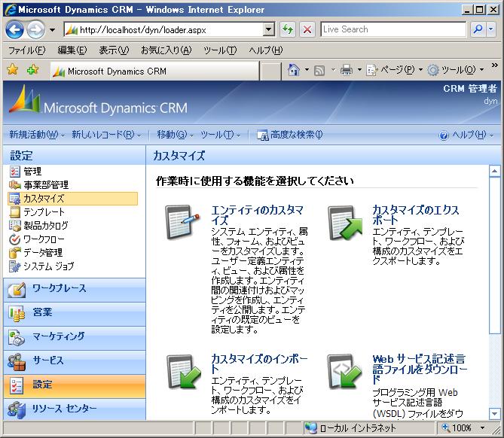
Task: Open the ツール(O) gear command bar menu
Action: pyautogui.click(x=456, y=70)
